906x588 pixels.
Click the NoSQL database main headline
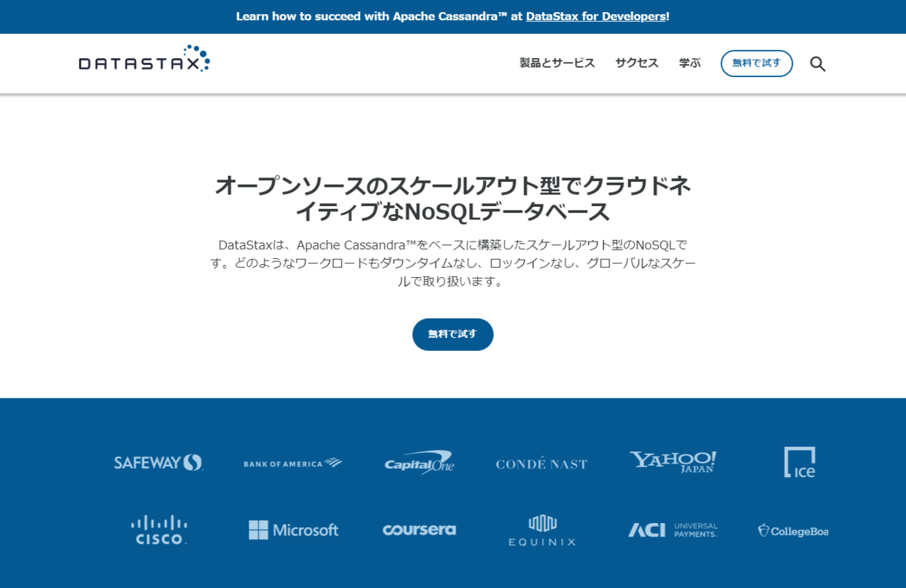pyautogui.click(x=453, y=199)
